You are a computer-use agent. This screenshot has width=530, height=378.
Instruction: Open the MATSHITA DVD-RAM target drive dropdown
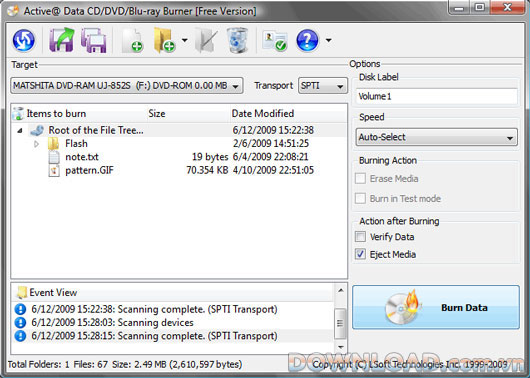pos(127,86)
